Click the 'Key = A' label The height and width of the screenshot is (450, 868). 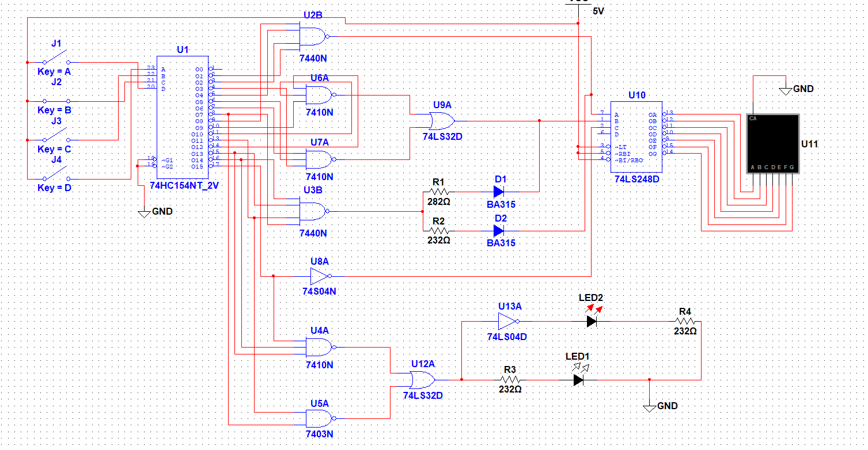[54, 71]
